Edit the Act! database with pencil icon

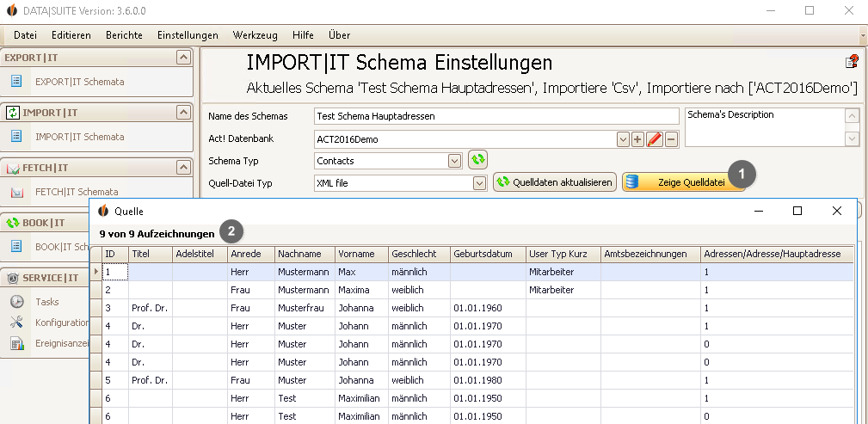click(655, 139)
